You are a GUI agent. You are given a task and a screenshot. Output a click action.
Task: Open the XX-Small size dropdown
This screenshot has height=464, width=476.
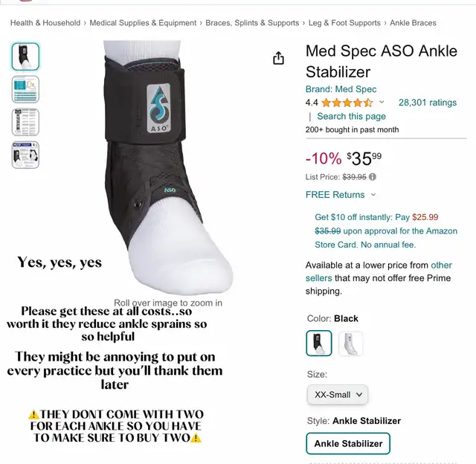(x=338, y=395)
